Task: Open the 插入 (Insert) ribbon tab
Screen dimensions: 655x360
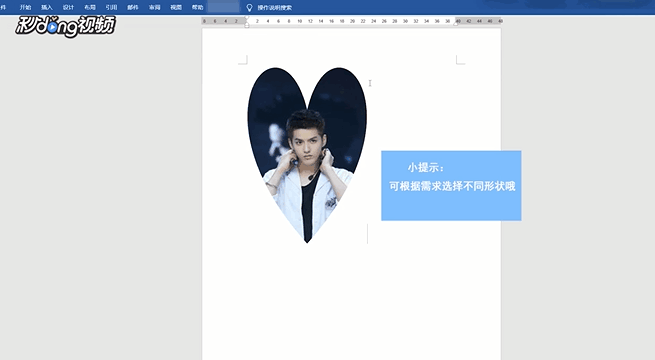Action: click(x=47, y=7)
